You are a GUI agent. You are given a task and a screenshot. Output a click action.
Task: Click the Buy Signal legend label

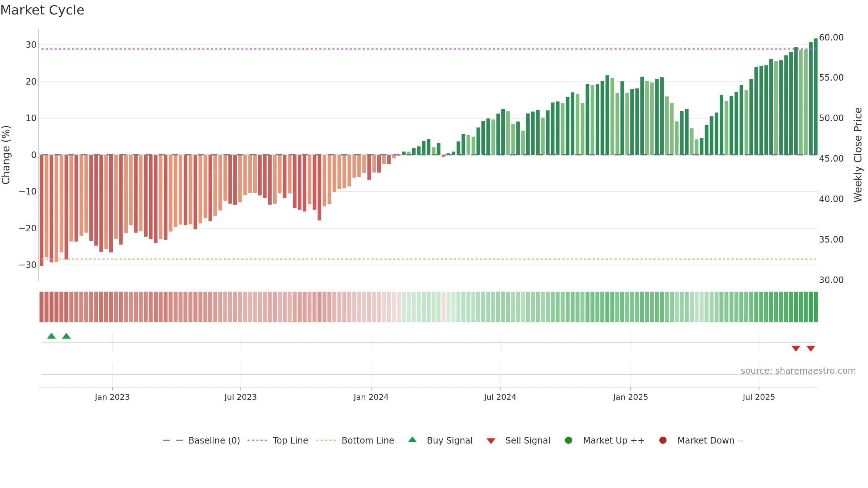[450, 440]
